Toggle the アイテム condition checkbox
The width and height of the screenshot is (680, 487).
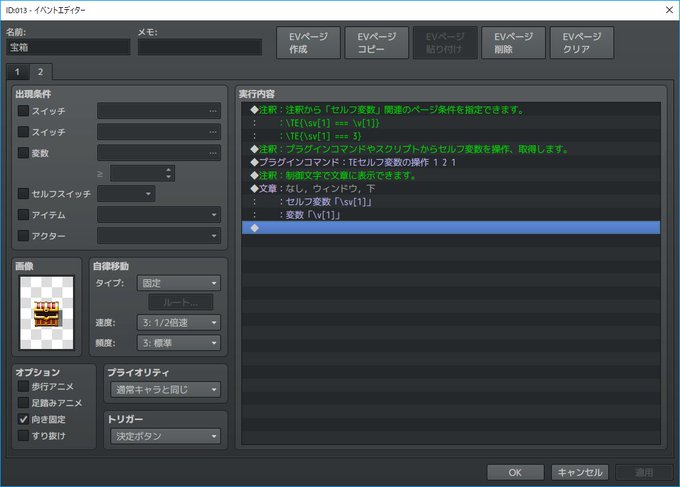click(x=23, y=215)
